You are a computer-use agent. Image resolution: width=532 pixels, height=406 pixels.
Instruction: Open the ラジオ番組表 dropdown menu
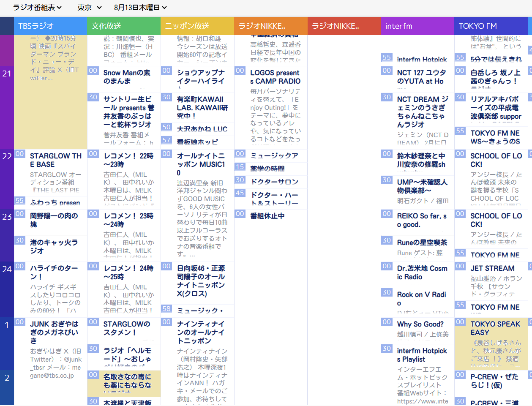[x=38, y=8]
